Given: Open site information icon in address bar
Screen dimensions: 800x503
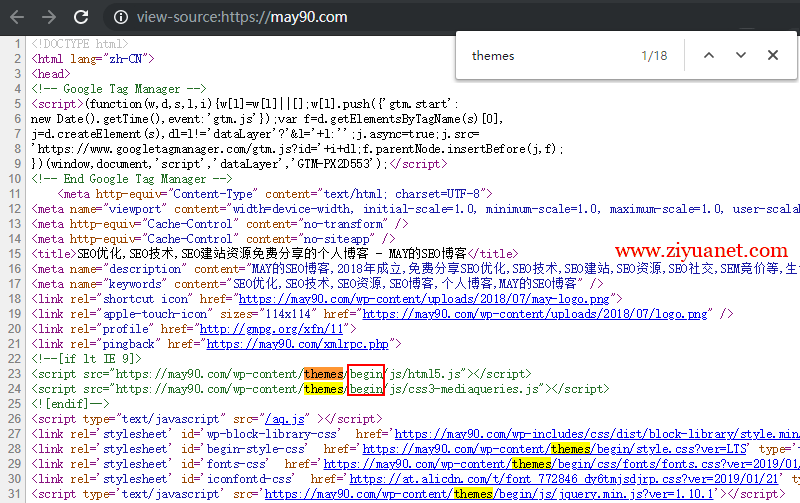Looking at the screenshot, I should pyautogui.click(x=121, y=17).
